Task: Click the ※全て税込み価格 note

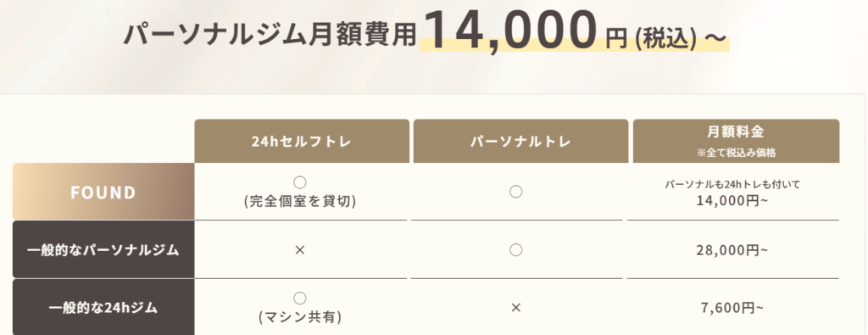Action: pos(737,154)
